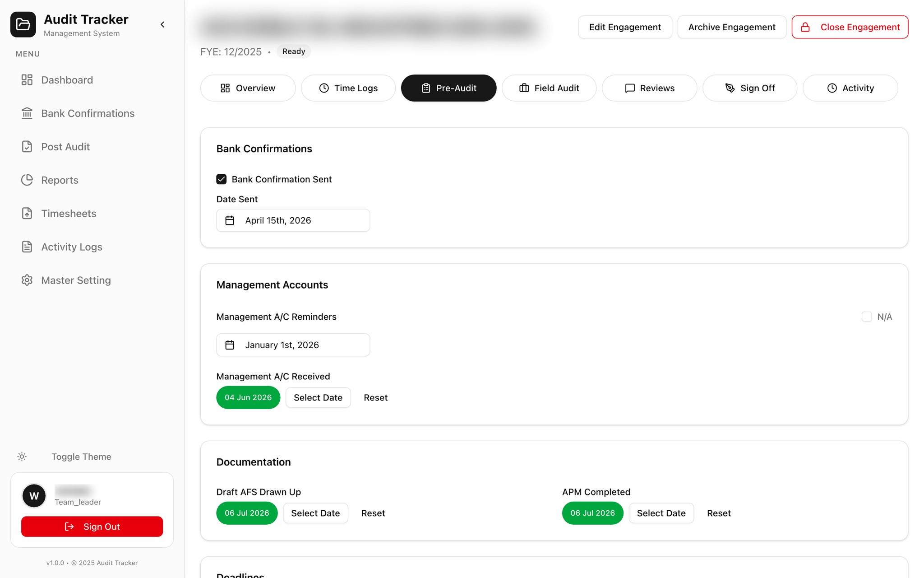The height and width of the screenshot is (578, 924).
Task: Reset the Draft AFS Drawn Up date
Action: click(x=373, y=513)
